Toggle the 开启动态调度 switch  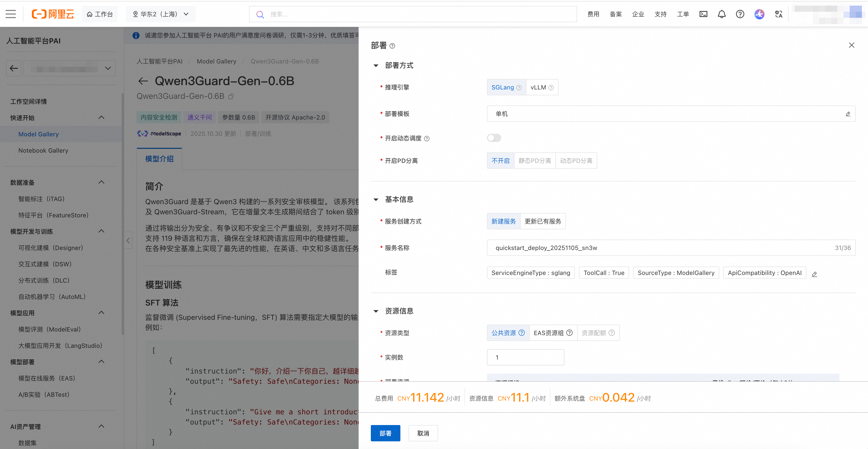494,138
